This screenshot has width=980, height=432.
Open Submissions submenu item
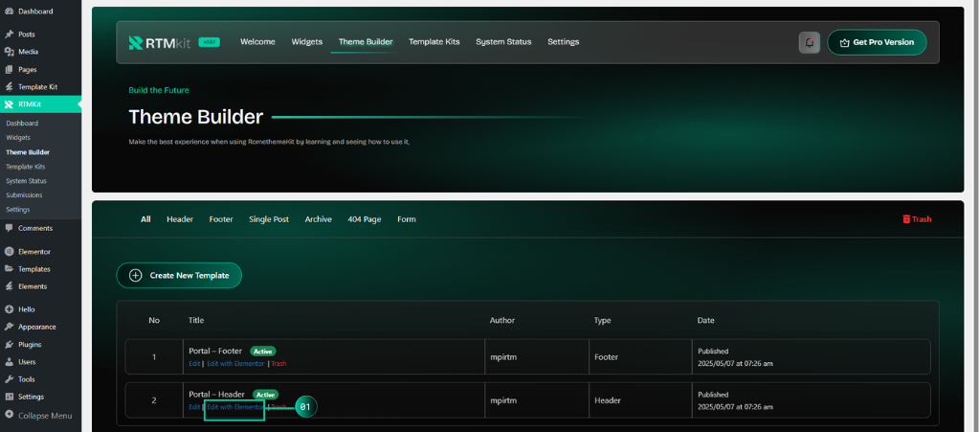(x=24, y=195)
